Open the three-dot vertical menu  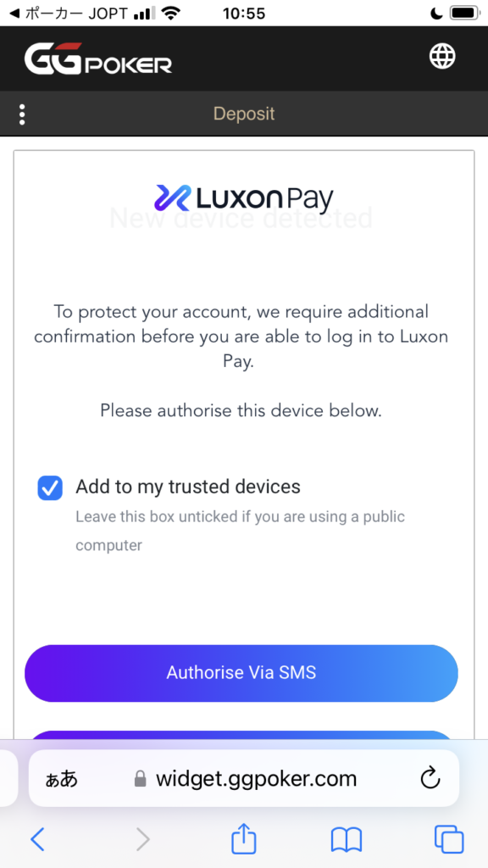pyautogui.click(x=22, y=114)
